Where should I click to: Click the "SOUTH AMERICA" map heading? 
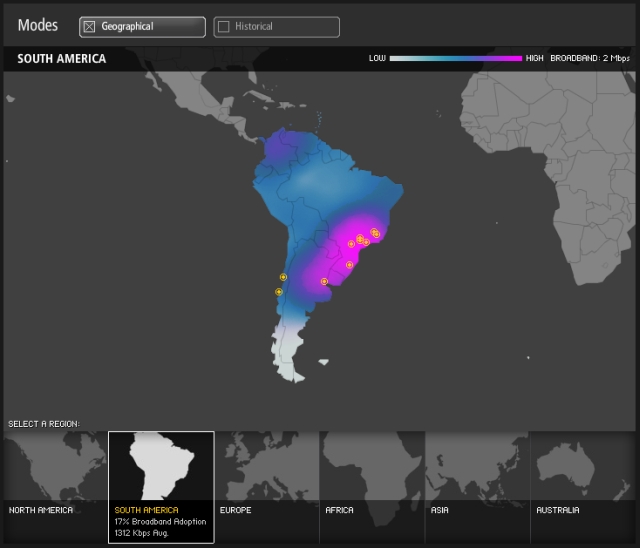point(62,59)
